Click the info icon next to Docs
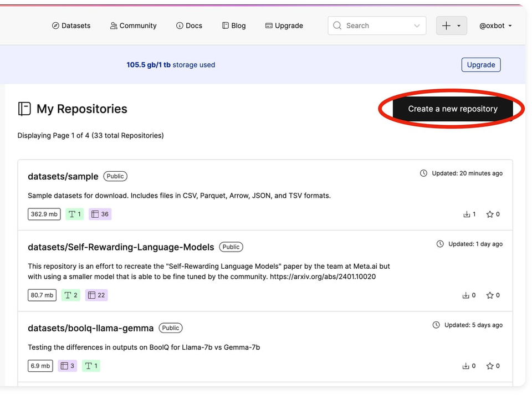 click(x=179, y=25)
